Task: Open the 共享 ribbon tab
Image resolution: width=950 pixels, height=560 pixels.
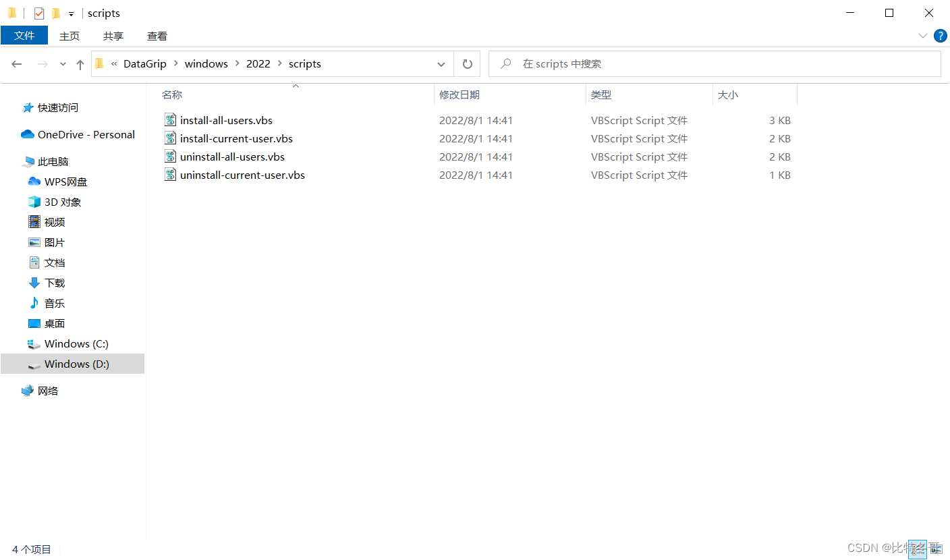Action: (x=113, y=36)
